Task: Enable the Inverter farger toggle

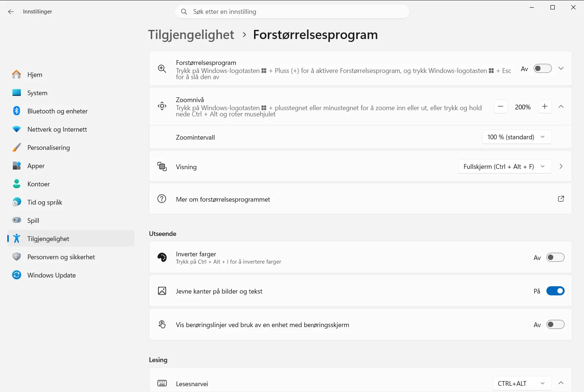Action: 556,257
